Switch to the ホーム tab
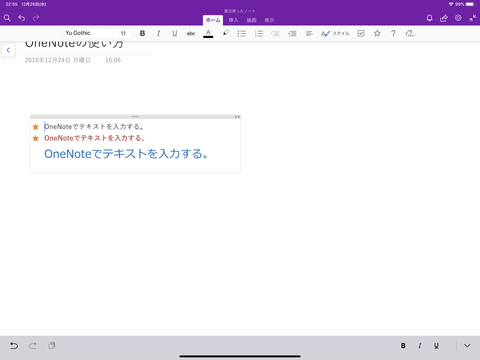Screen dimensions: 480x360 click(x=213, y=20)
